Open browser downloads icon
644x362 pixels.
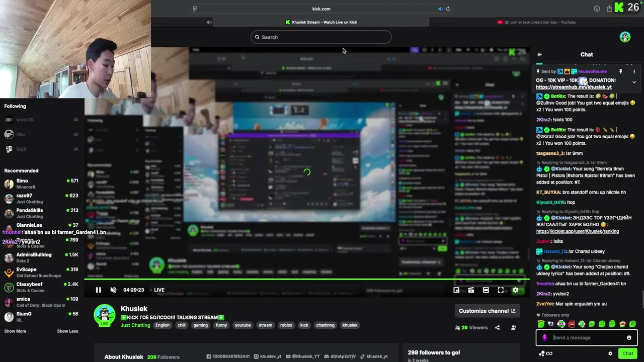click(597, 9)
